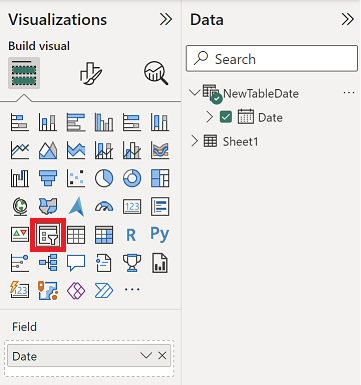The image size is (361, 385).
Task: Collapse the Visualizations pane
Action: click(166, 19)
